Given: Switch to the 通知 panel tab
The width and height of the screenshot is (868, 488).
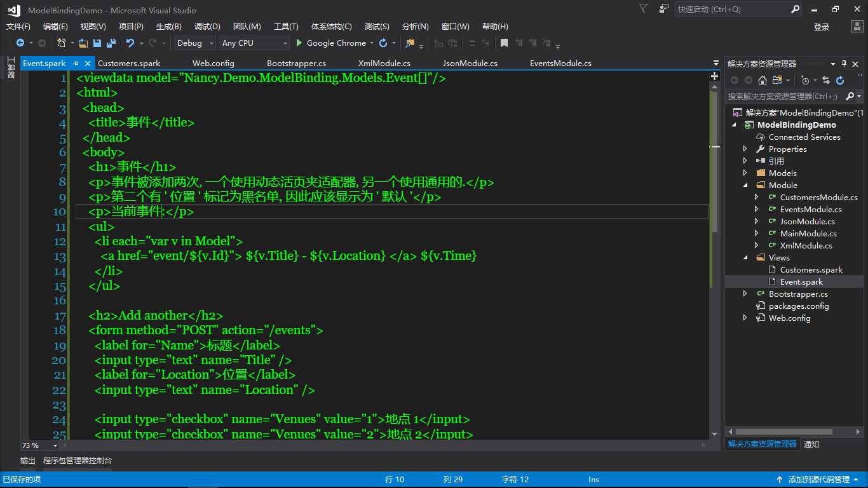Looking at the screenshot, I should pos(811,444).
